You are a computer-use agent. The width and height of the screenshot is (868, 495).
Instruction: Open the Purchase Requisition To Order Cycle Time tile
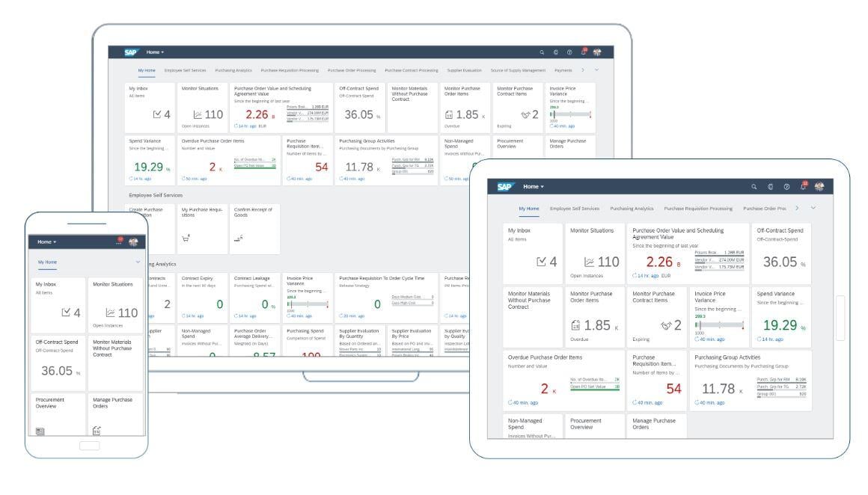pyautogui.click(x=386, y=298)
